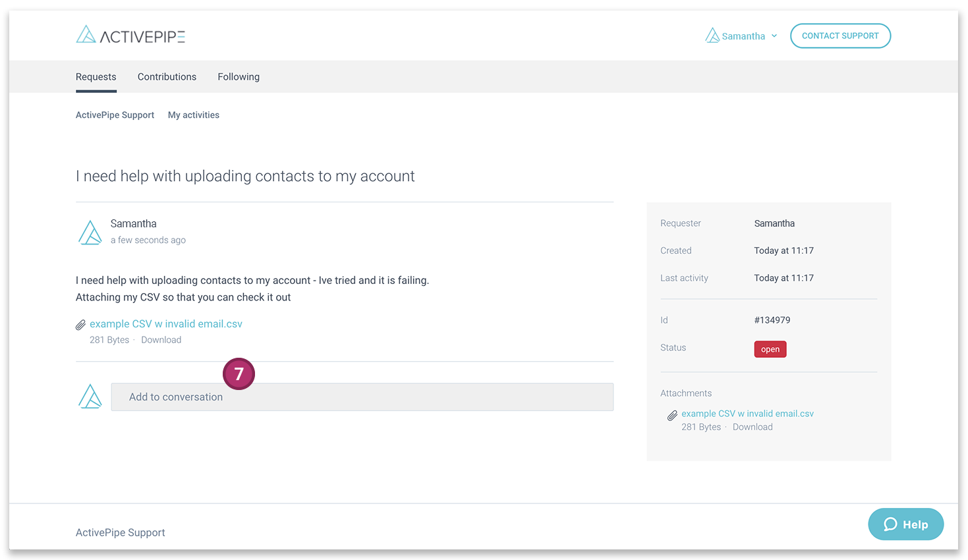Switch to the Contributions tab

(167, 76)
